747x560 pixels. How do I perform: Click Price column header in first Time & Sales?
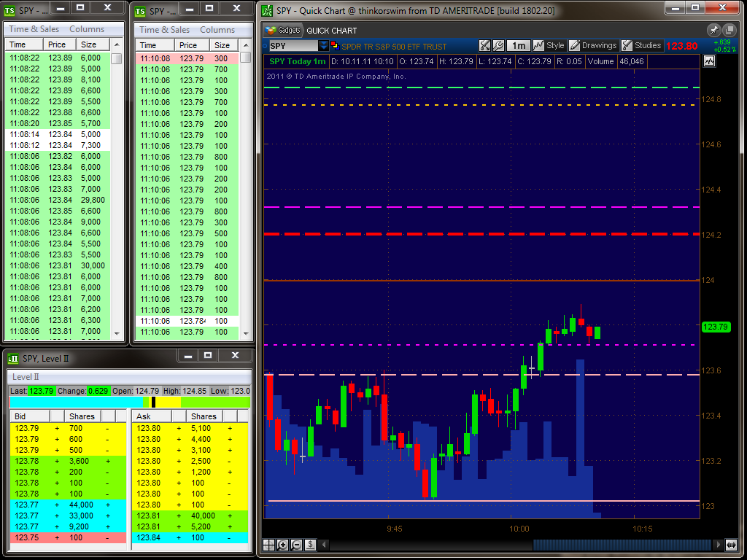[60, 44]
